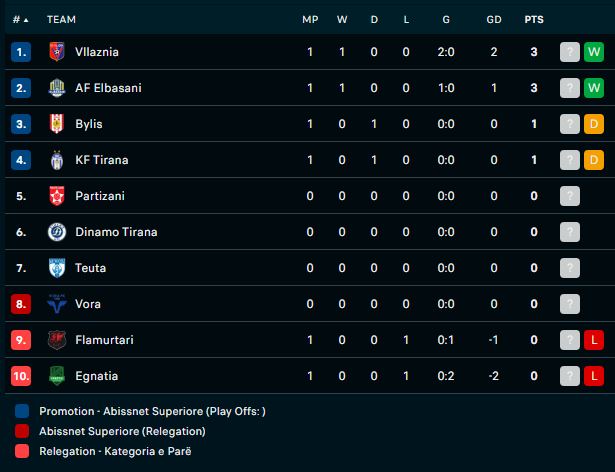Click the question mark badge for Partizani
615x472 pixels.
coord(569,196)
